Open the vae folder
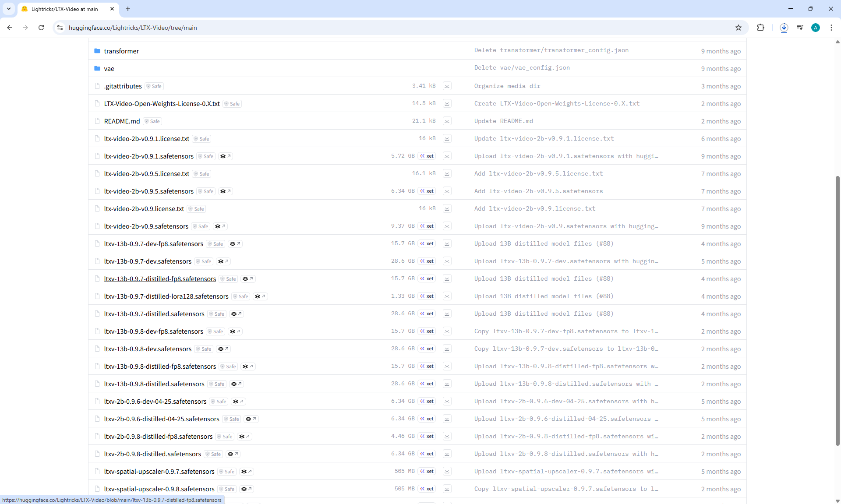 coord(109,69)
